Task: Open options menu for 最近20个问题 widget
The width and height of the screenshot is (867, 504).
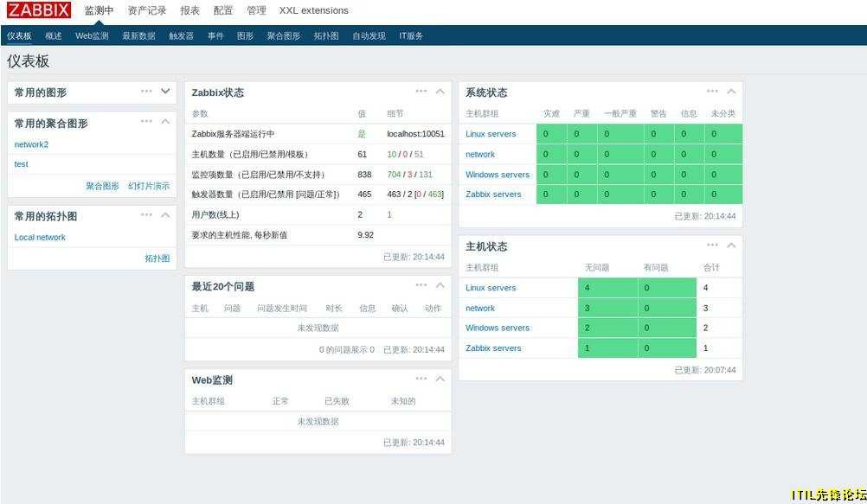Action: 421,285
